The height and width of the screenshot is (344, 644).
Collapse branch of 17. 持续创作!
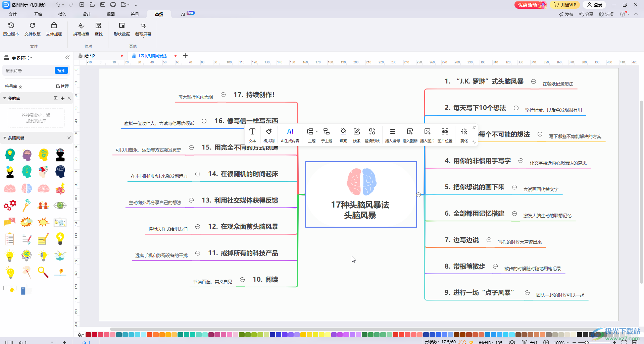click(x=223, y=95)
